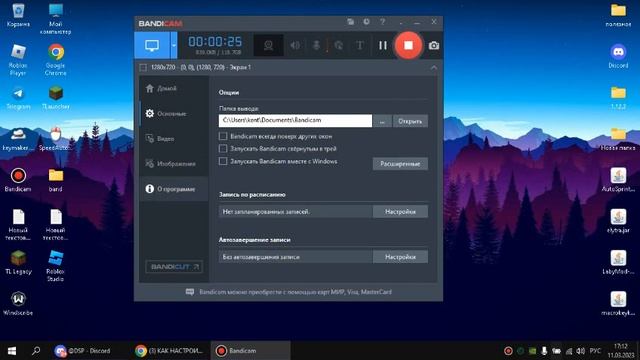Select the TLauncher desktop icon

coord(56,98)
